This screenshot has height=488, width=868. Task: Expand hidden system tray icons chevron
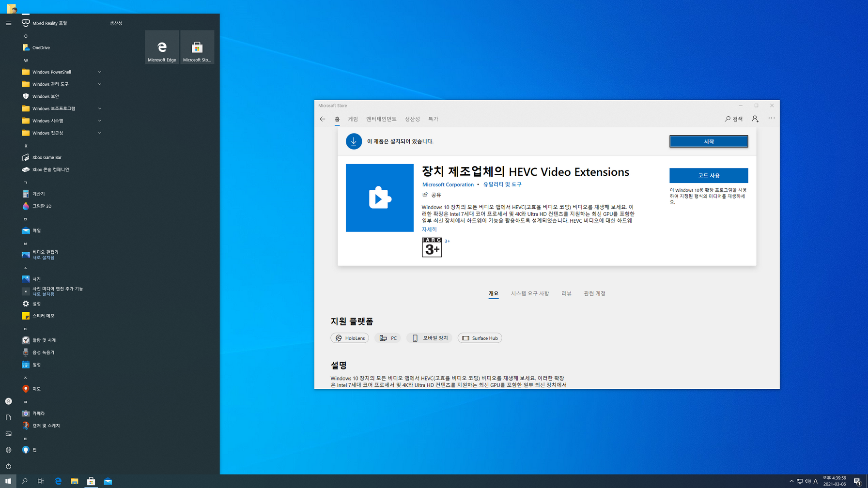pyautogui.click(x=791, y=481)
